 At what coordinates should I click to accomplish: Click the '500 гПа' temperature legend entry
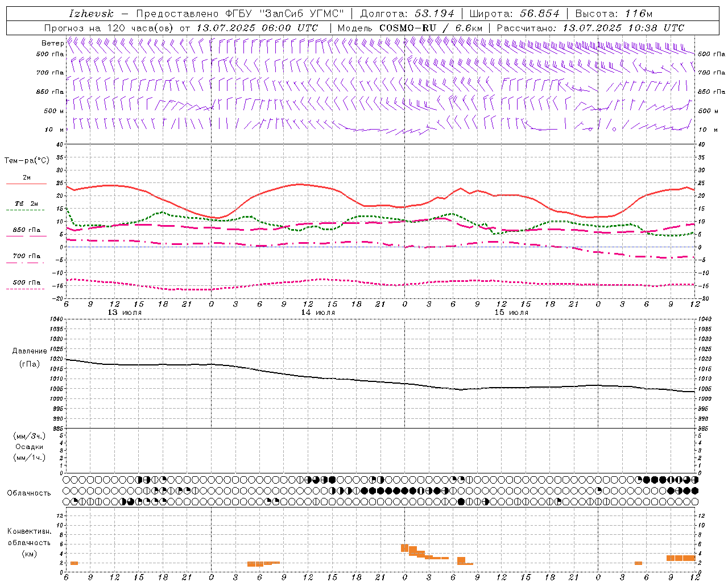27,282
